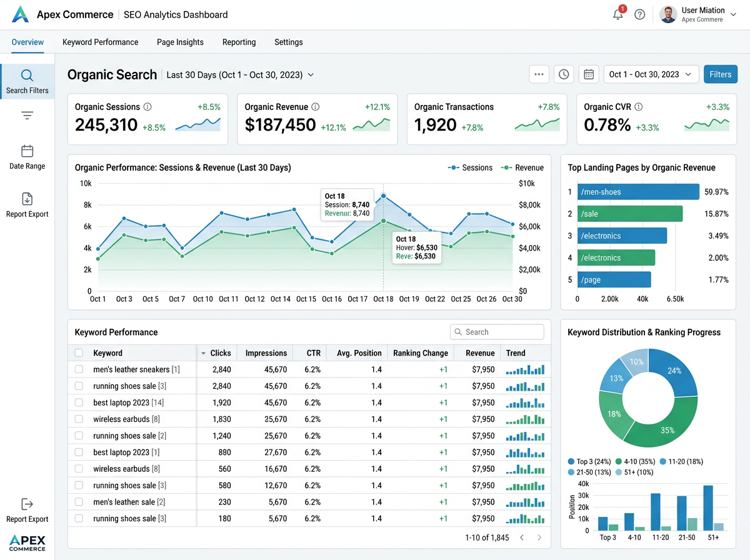750x560 pixels.
Task: Sort table by Ranking Change column
Action: [421, 353]
